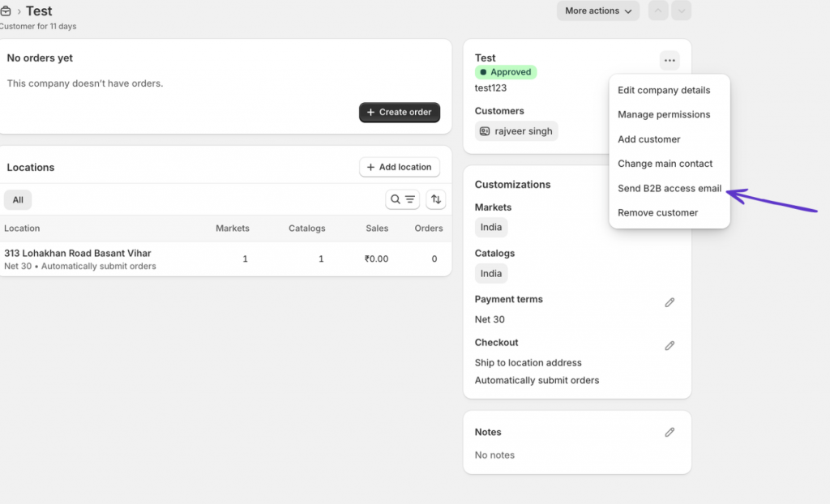Open the search icon in Locations panel

click(x=395, y=199)
